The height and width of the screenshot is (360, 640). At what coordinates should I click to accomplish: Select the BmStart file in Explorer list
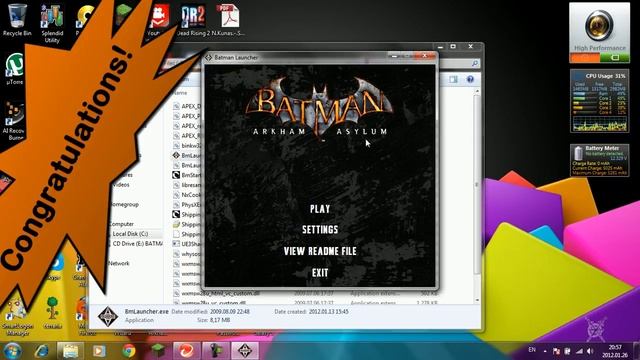(187, 175)
